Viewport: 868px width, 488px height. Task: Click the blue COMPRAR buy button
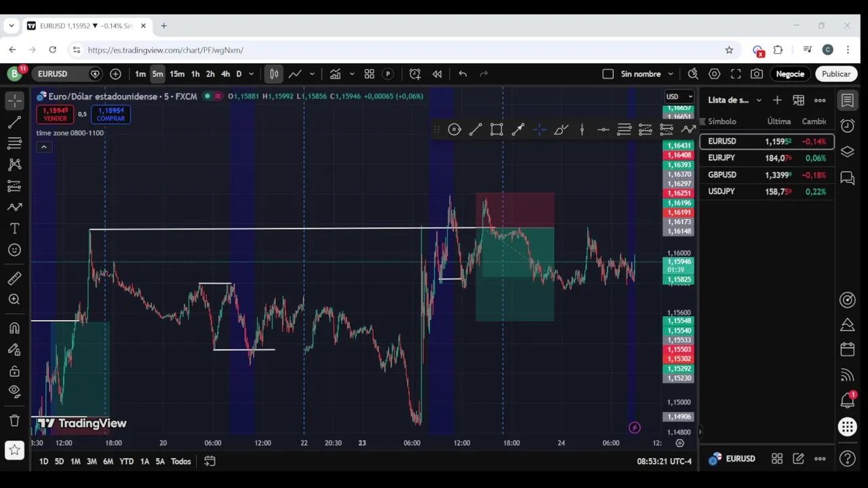coord(111,115)
